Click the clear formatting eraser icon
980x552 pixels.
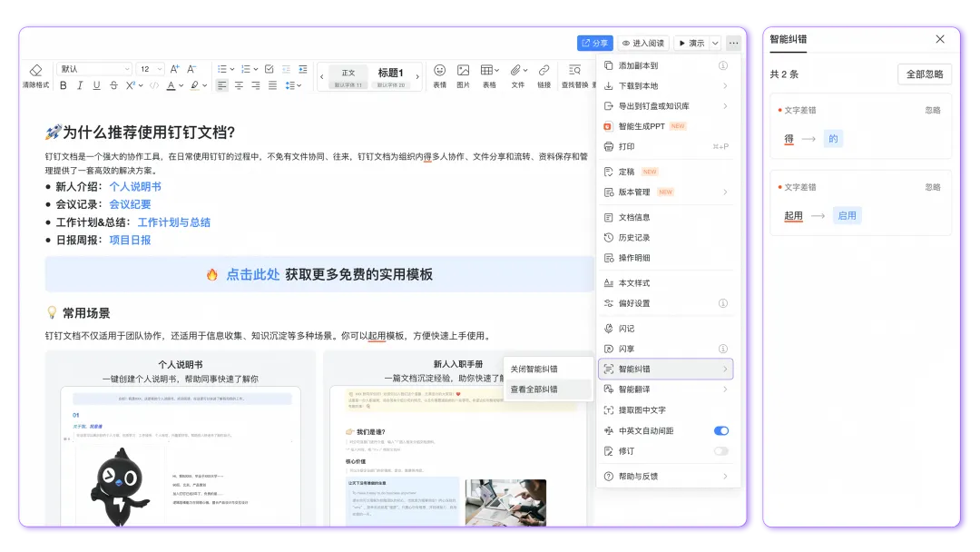pyautogui.click(x=35, y=70)
